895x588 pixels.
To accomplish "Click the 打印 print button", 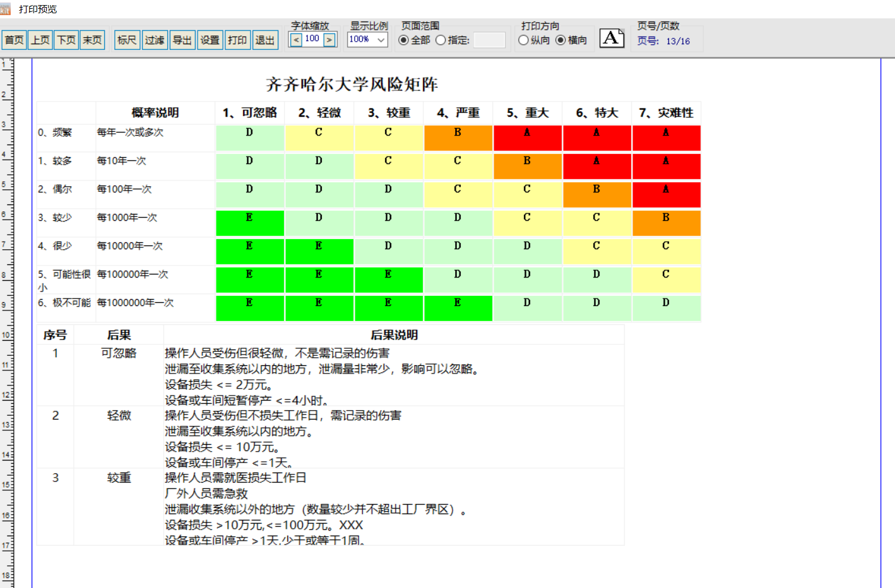I will 237,40.
